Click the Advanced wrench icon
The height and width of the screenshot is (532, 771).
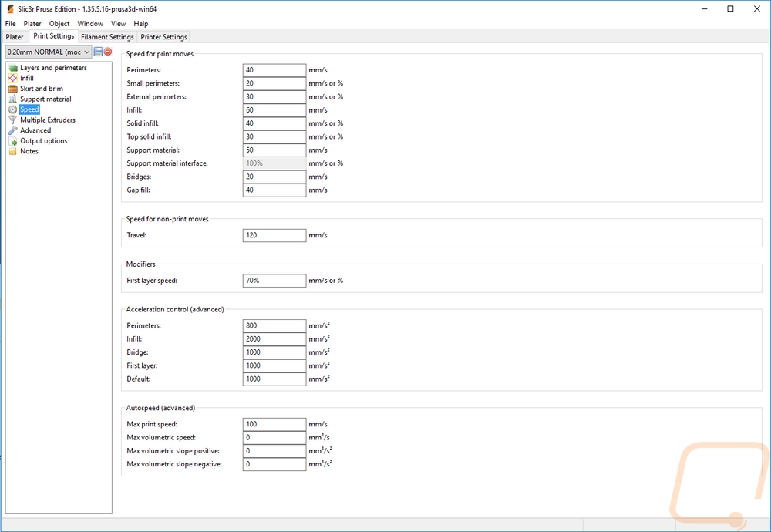pos(13,130)
